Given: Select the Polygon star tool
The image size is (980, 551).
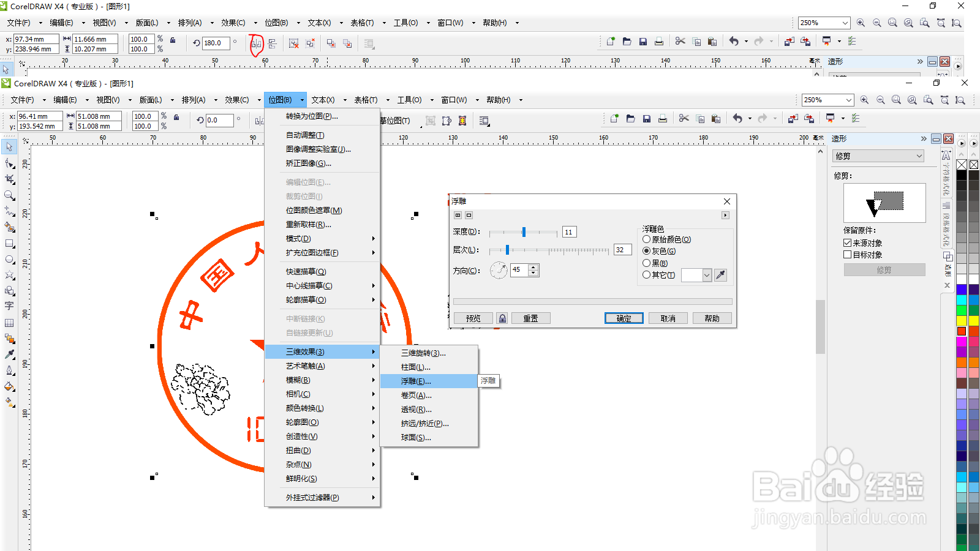Looking at the screenshot, I should [9, 275].
